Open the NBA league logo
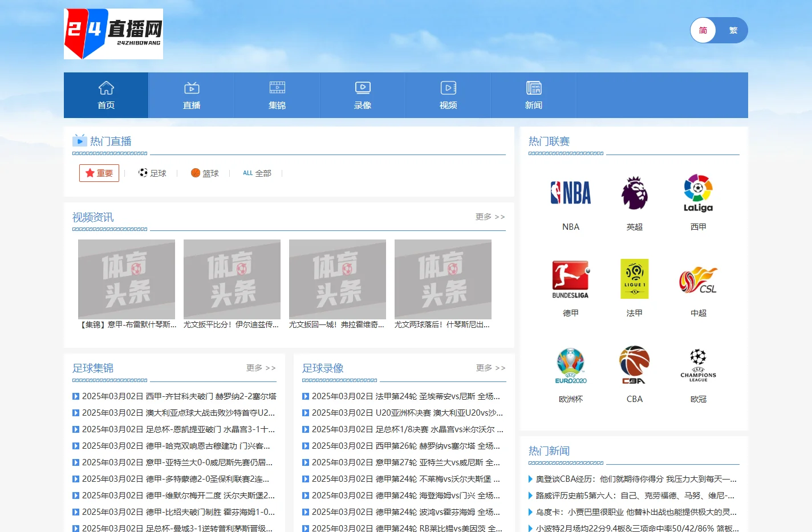 click(x=571, y=193)
